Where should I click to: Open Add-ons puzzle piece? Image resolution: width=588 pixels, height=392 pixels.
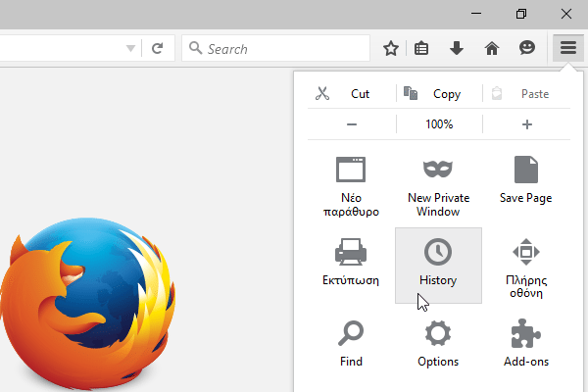coord(525,343)
